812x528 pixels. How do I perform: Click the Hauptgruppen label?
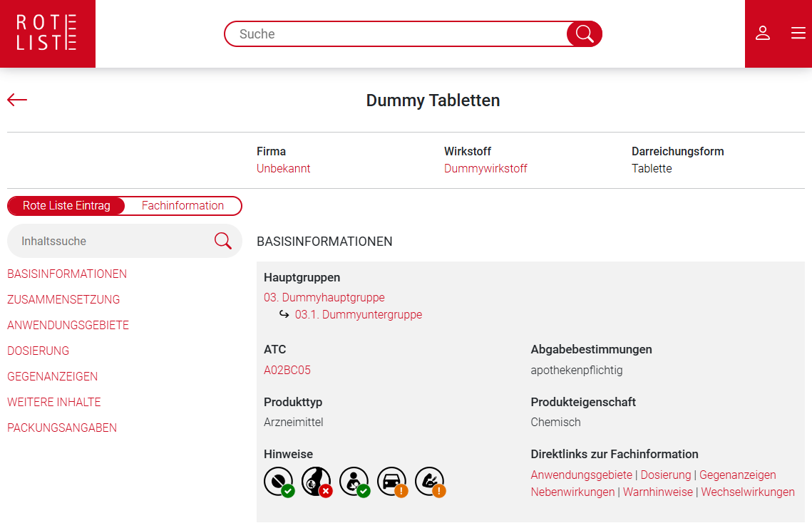(302, 277)
